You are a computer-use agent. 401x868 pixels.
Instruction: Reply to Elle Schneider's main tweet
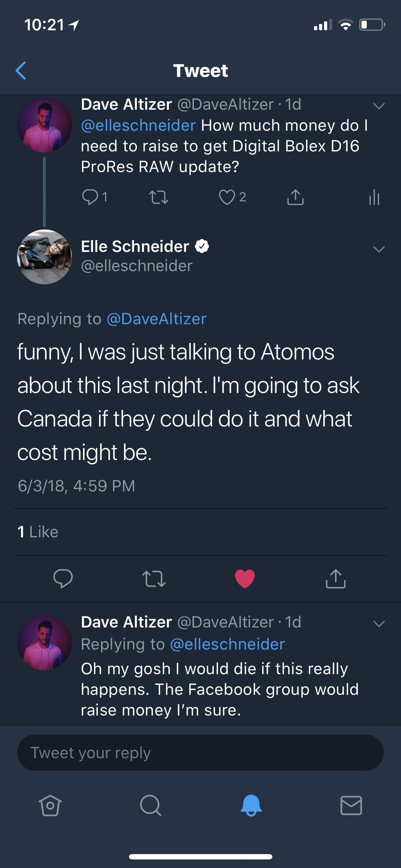point(63,578)
